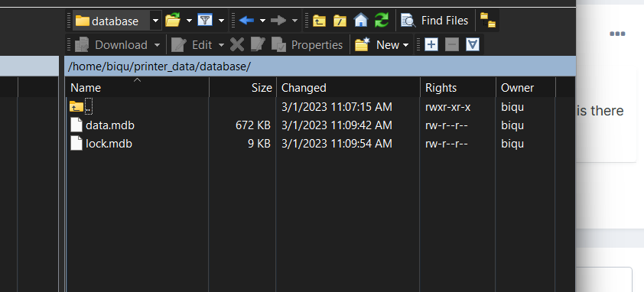Click the Properties checkmark icon

[278, 45]
